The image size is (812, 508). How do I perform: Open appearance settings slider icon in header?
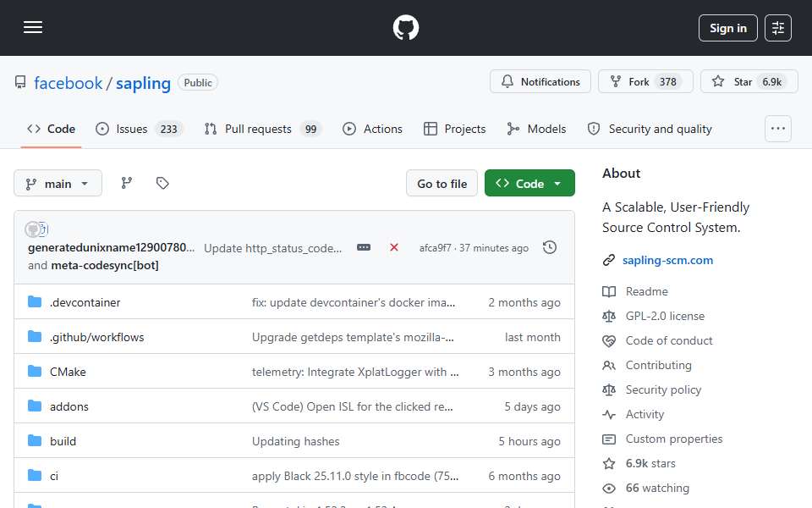tap(778, 28)
